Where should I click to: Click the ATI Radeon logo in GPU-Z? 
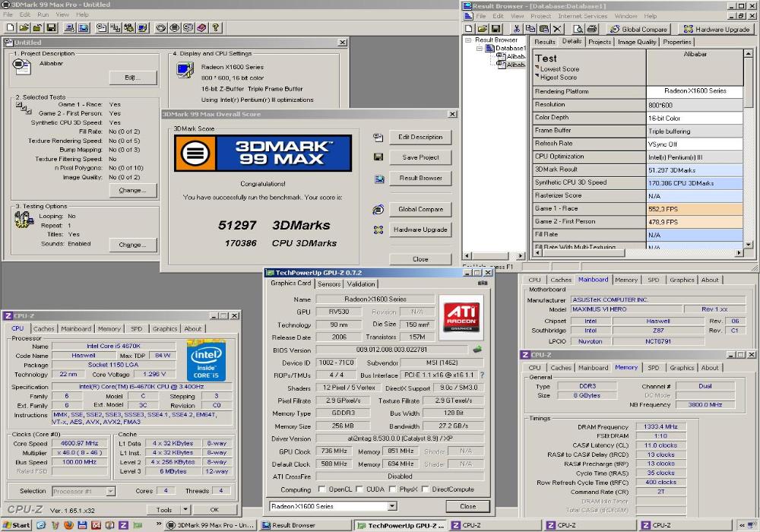pos(461,317)
